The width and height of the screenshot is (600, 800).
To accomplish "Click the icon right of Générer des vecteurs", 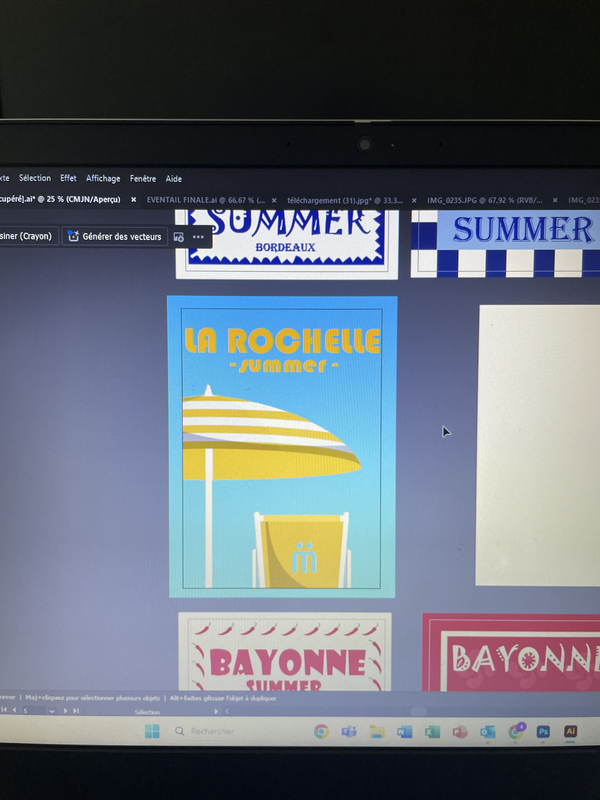I will (x=179, y=237).
